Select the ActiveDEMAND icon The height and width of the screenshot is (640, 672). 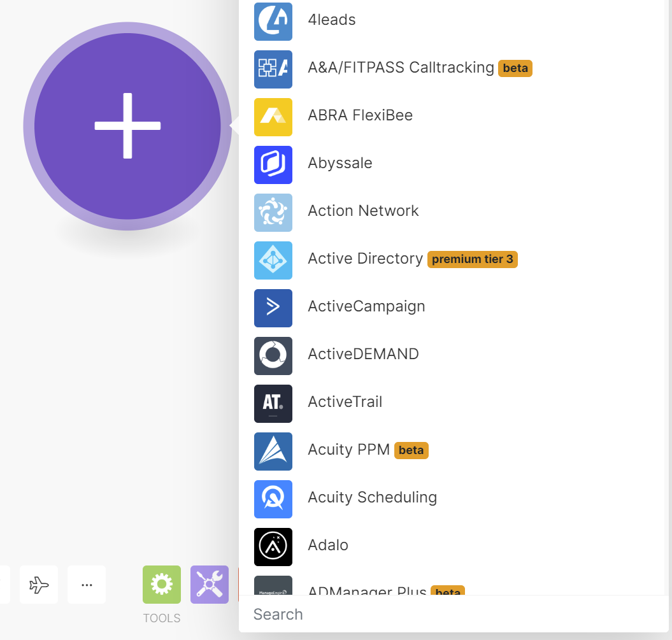click(273, 356)
